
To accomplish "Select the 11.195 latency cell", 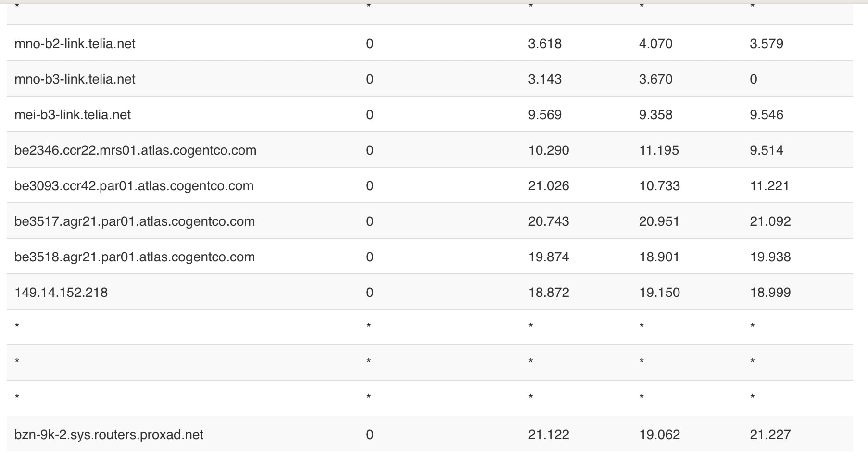I will [x=659, y=150].
